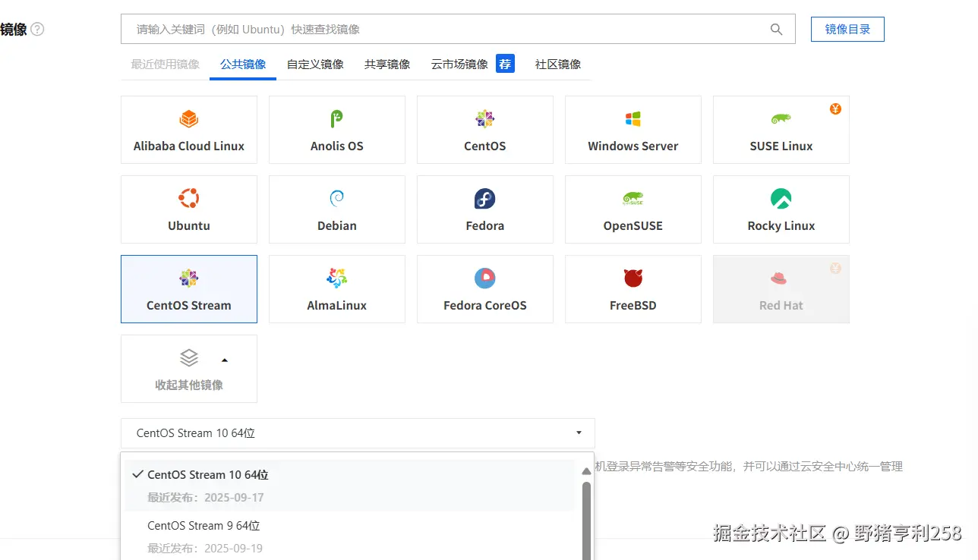Click the dropdown list scroll-up arrow
978x560 pixels.
pos(586,471)
